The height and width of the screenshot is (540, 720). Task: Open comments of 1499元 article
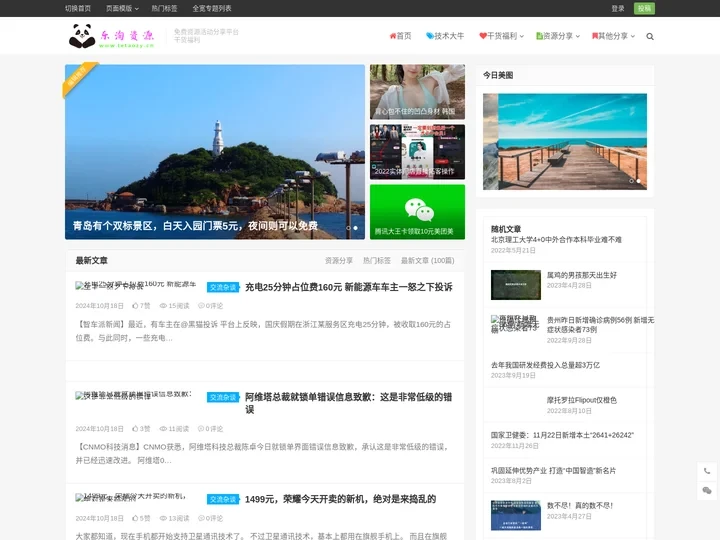click(210, 518)
